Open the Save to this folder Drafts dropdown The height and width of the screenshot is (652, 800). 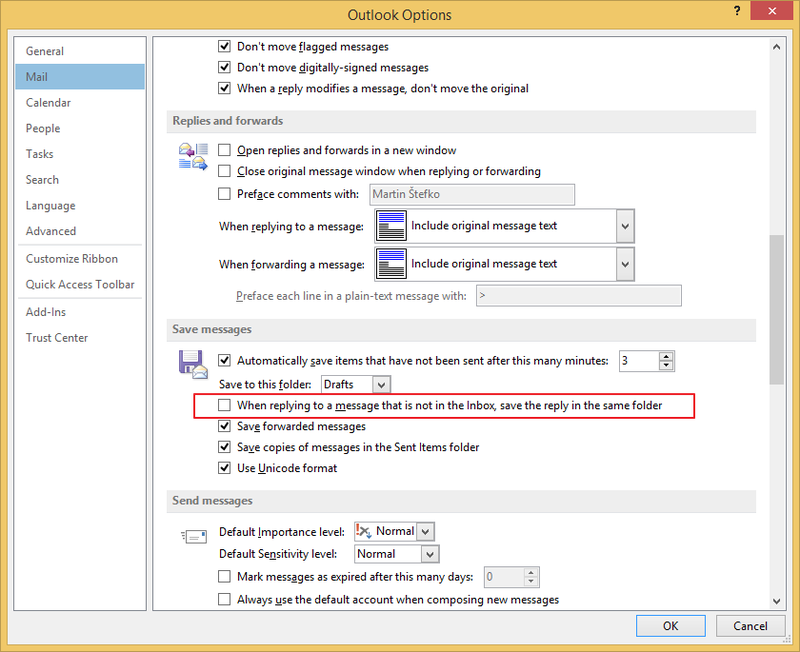tap(381, 385)
